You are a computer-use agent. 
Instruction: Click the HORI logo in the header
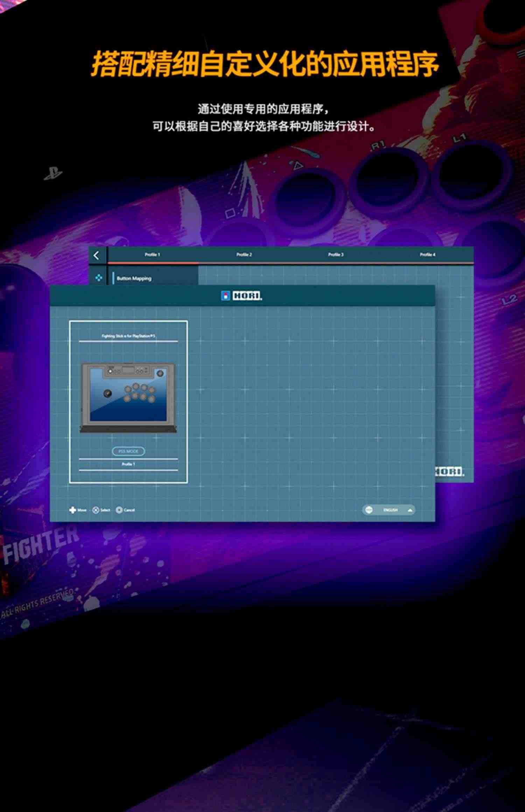[242, 296]
